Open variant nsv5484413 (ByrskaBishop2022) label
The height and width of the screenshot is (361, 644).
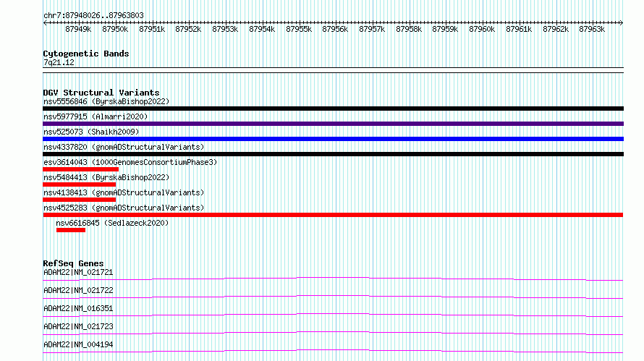tap(106, 177)
